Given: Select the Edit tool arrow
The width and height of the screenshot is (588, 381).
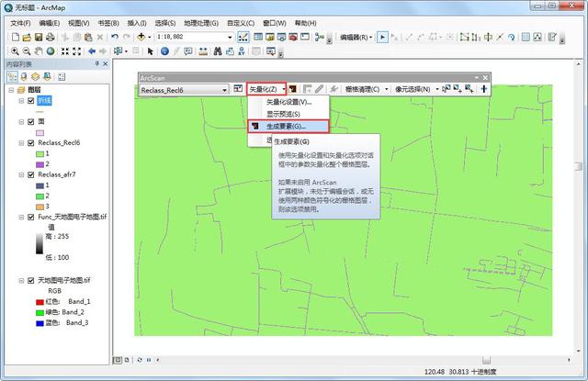Looking at the screenshot, I should [x=382, y=37].
